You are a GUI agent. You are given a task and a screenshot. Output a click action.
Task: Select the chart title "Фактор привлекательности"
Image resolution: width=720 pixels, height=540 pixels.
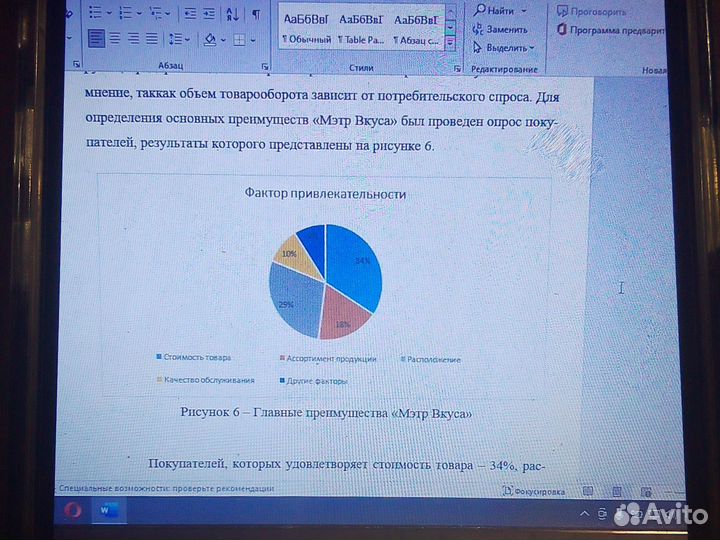(325, 193)
